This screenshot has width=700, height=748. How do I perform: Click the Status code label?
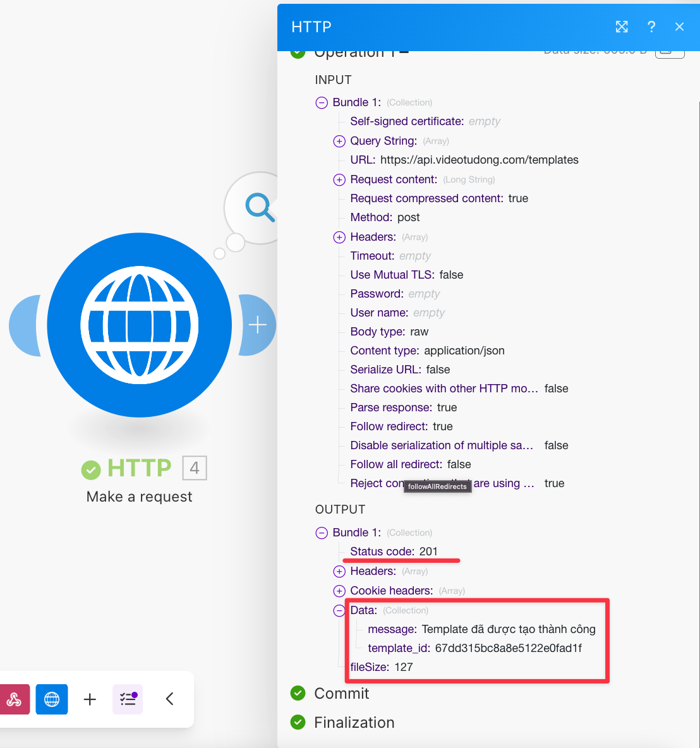point(382,552)
